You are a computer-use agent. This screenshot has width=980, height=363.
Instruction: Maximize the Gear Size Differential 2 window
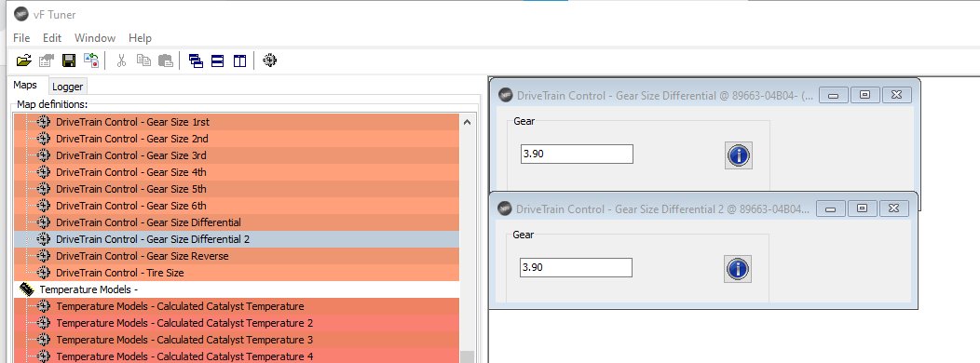tap(863, 208)
